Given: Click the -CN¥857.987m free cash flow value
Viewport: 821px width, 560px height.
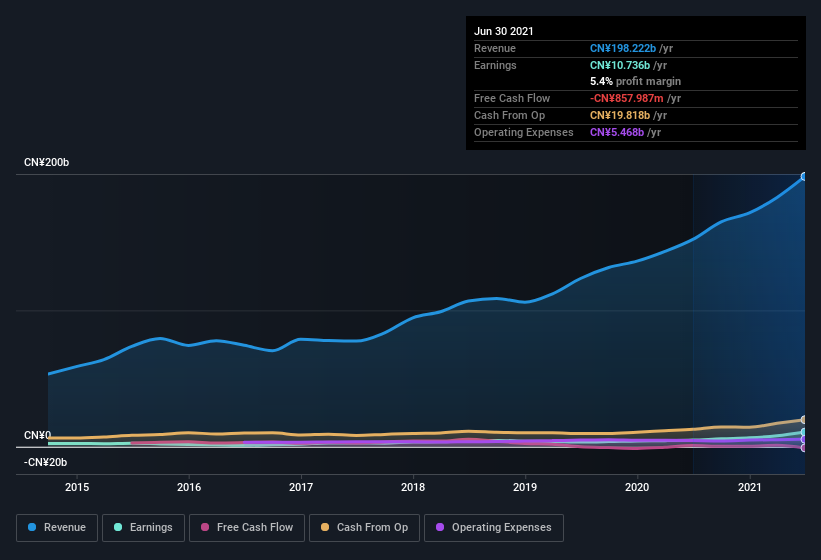Looking at the screenshot, I should pos(627,98).
